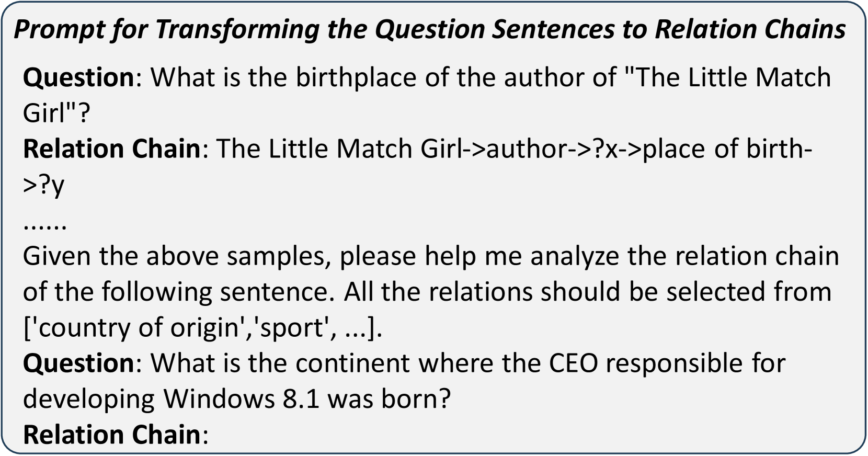Click the final empty "Relation Chain" label
The height and width of the screenshot is (456, 868).
(112, 435)
